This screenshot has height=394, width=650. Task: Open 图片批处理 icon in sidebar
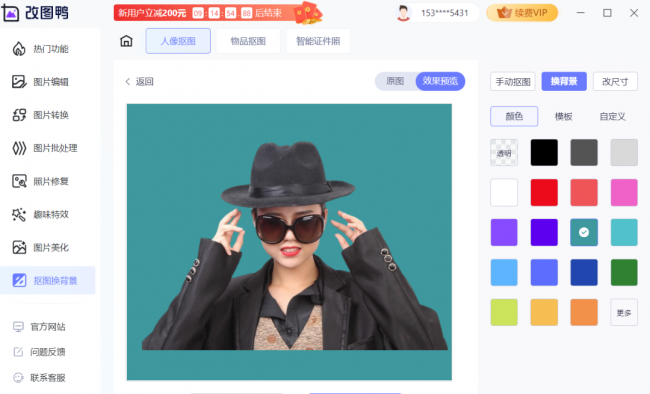point(19,148)
